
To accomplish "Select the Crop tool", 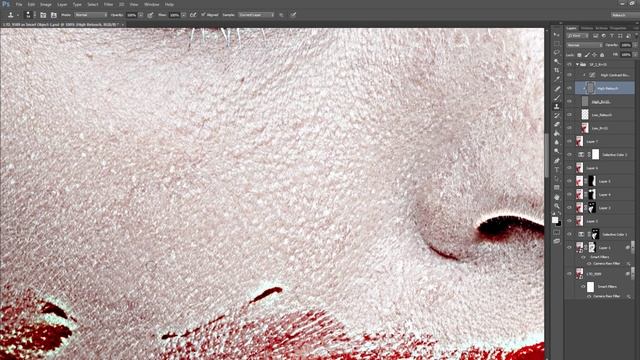I will click(x=557, y=71).
